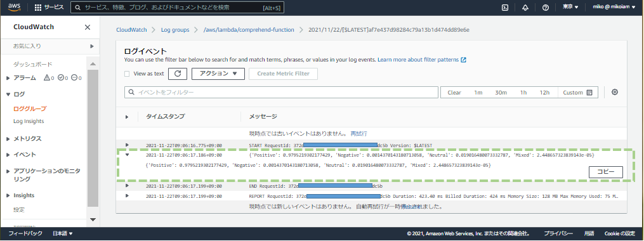Click external link icon beside filter patterns
Viewport: 644px width, 241px height.
pyautogui.click(x=463, y=60)
